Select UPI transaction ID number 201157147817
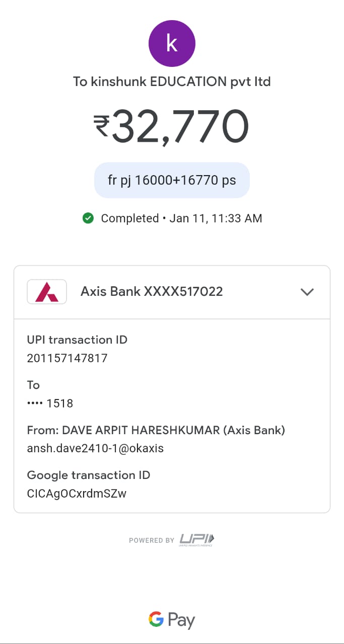This screenshot has height=644, width=344. (x=67, y=358)
